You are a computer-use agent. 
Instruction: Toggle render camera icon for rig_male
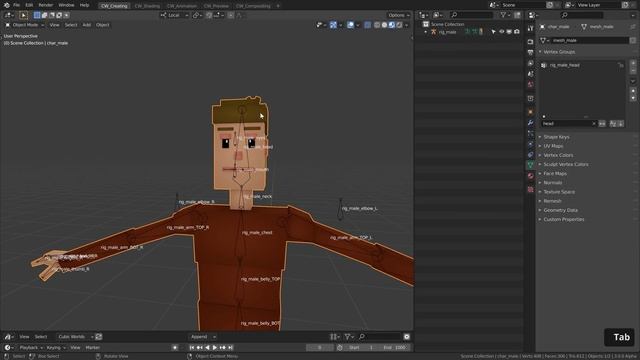[x=517, y=32]
